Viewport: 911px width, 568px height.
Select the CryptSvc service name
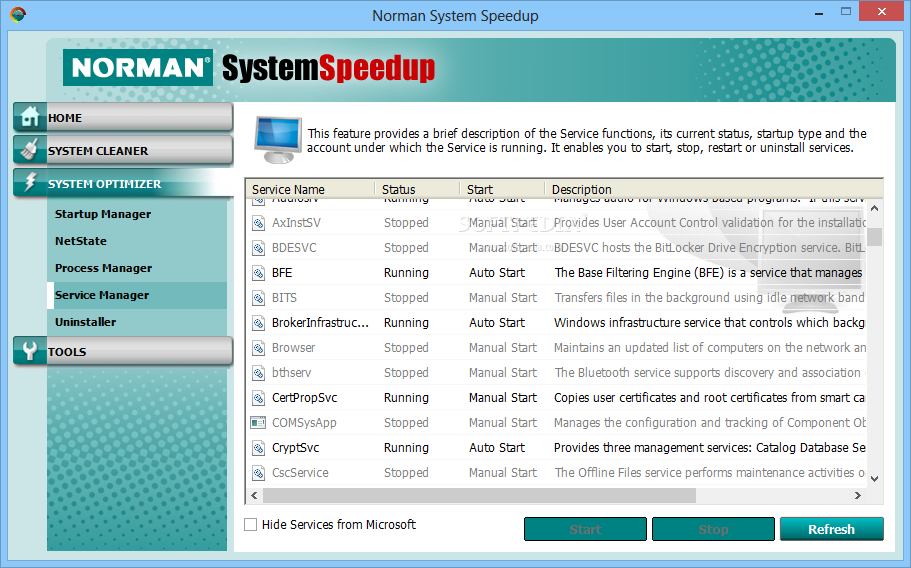pos(295,448)
